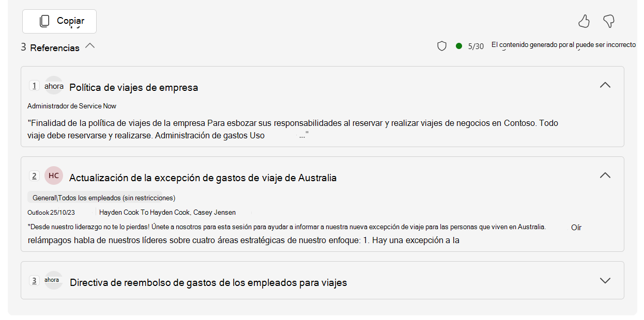This screenshot has height=320, width=644.
Task: Expand the 'Directiva de reembolso de gastos' reference
Action: 605,280
